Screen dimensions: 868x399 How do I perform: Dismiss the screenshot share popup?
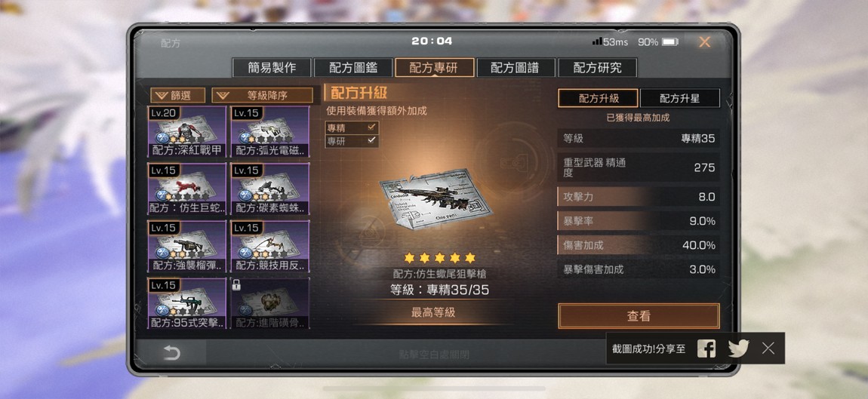(x=768, y=348)
